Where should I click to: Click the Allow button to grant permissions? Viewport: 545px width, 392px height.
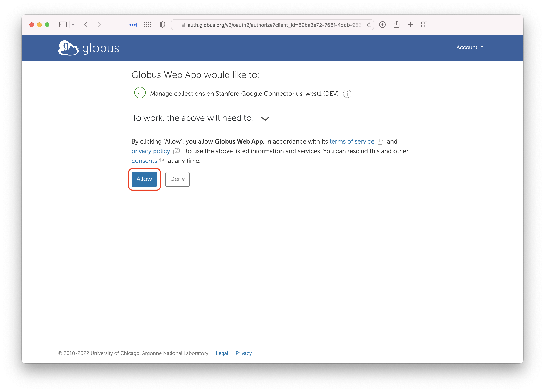coord(144,178)
